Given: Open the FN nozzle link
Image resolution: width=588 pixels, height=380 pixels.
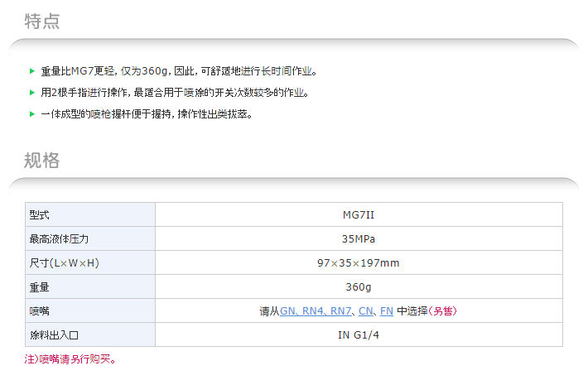Looking at the screenshot, I should (387, 311).
